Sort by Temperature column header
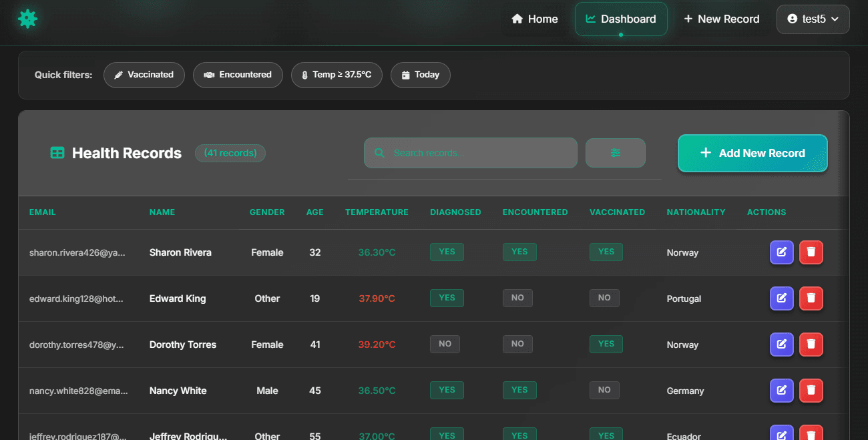 pos(377,212)
